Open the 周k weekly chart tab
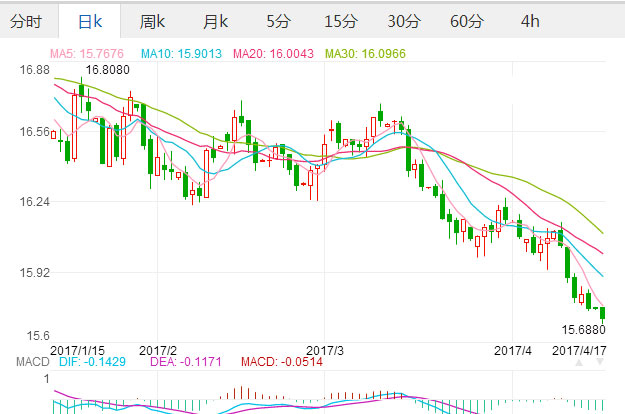 (152, 21)
